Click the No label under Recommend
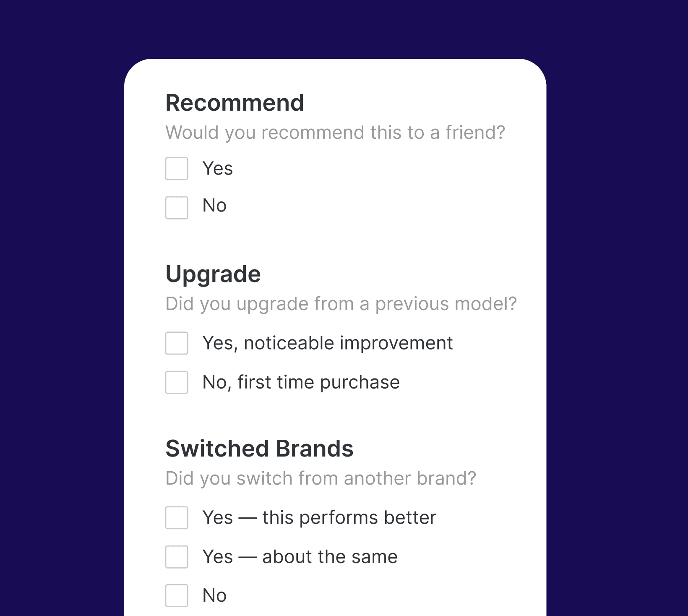The height and width of the screenshot is (616, 688). (214, 206)
